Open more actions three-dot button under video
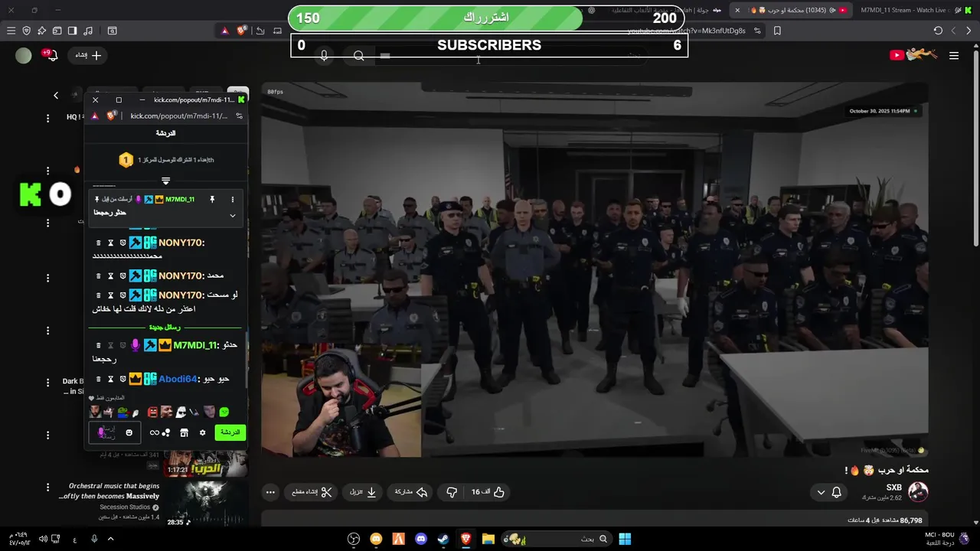Image resolution: width=980 pixels, height=551 pixels. (x=270, y=492)
